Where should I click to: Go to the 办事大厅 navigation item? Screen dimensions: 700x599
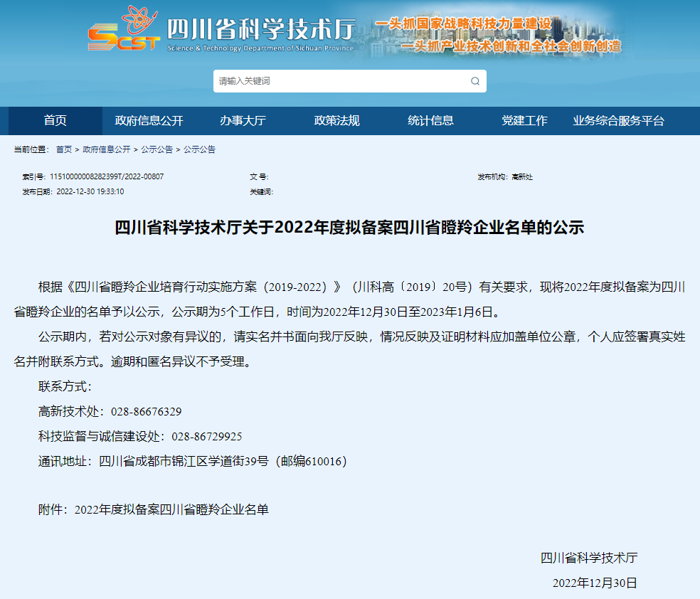click(x=243, y=121)
